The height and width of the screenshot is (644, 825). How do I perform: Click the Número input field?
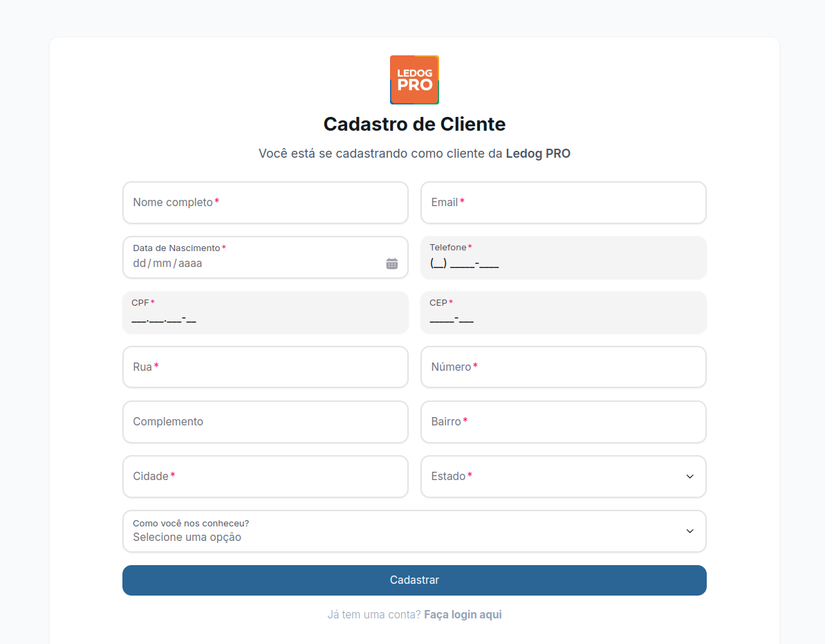click(x=563, y=367)
